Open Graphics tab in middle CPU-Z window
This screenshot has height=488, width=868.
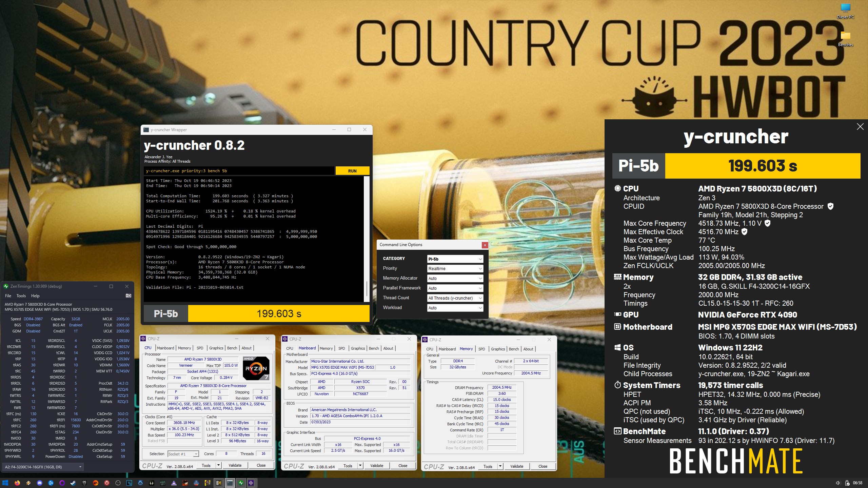(358, 348)
